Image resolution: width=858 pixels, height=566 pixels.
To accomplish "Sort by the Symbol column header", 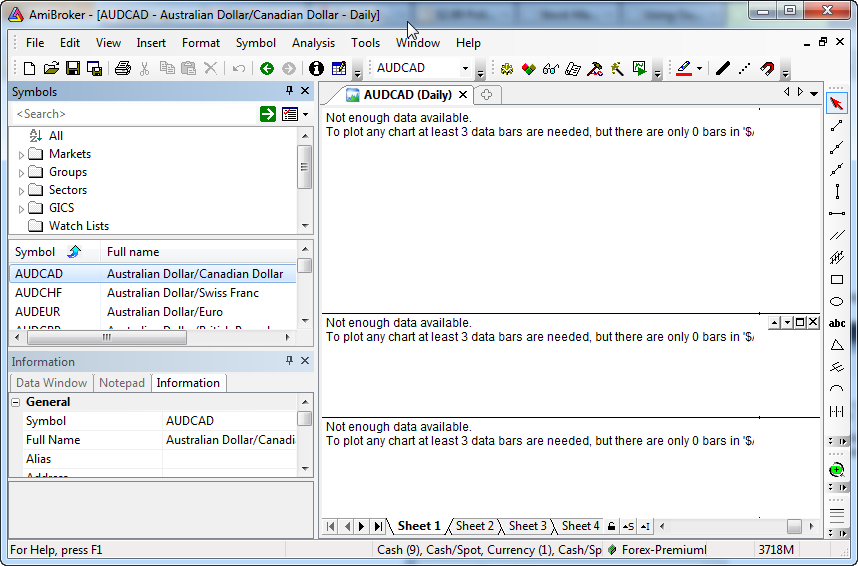I will (x=55, y=252).
